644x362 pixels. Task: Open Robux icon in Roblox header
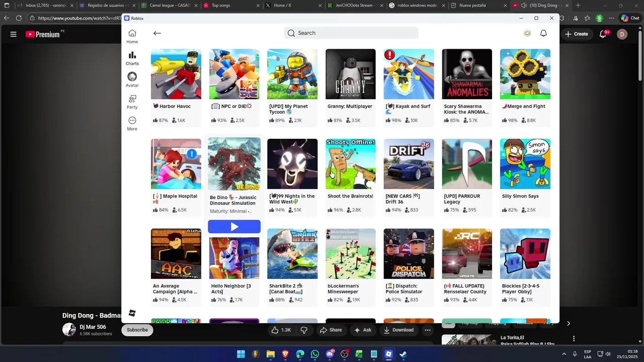pos(527,33)
